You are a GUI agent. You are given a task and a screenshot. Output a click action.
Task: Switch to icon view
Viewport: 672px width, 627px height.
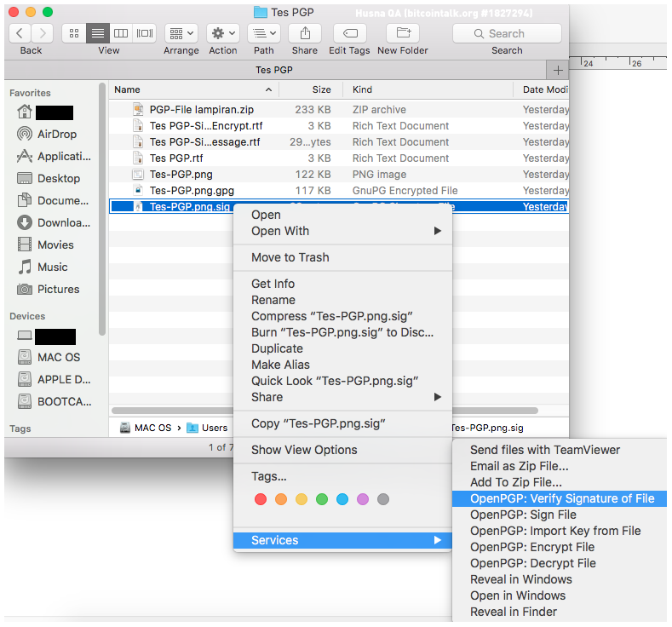point(74,33)
